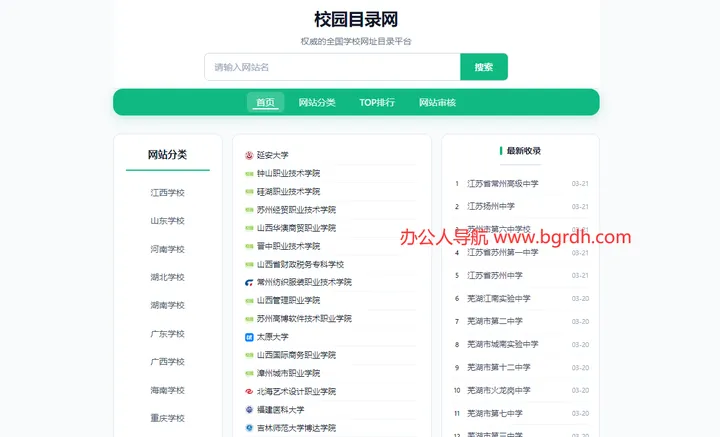
Task: Click the 校园目录网 site title
Action: (x=356, y=19)
